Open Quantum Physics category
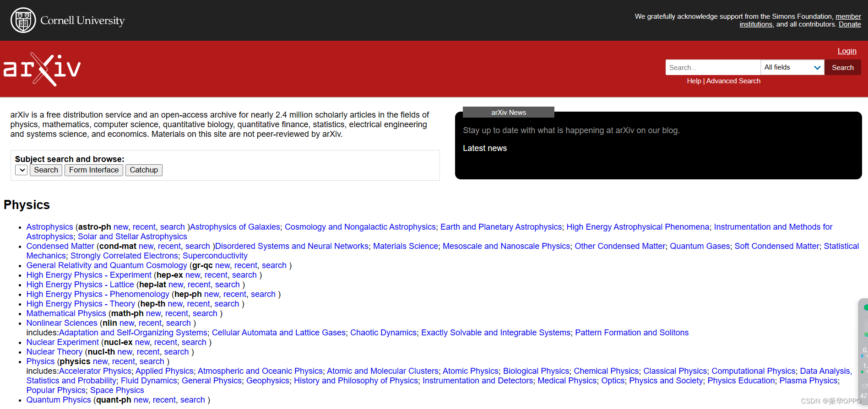868x409 pixels. coord(59,400)
